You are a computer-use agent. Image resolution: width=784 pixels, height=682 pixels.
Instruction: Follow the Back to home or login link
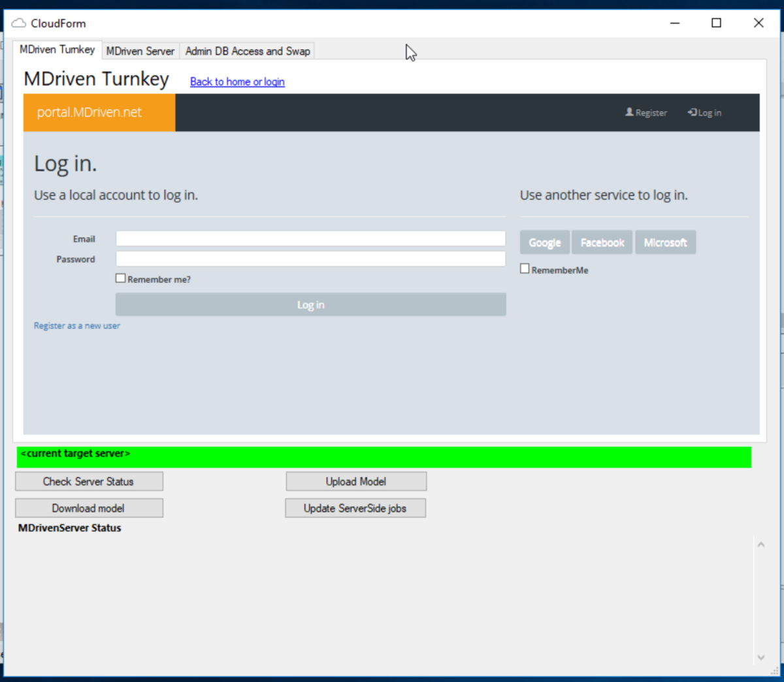coord(237,82)
